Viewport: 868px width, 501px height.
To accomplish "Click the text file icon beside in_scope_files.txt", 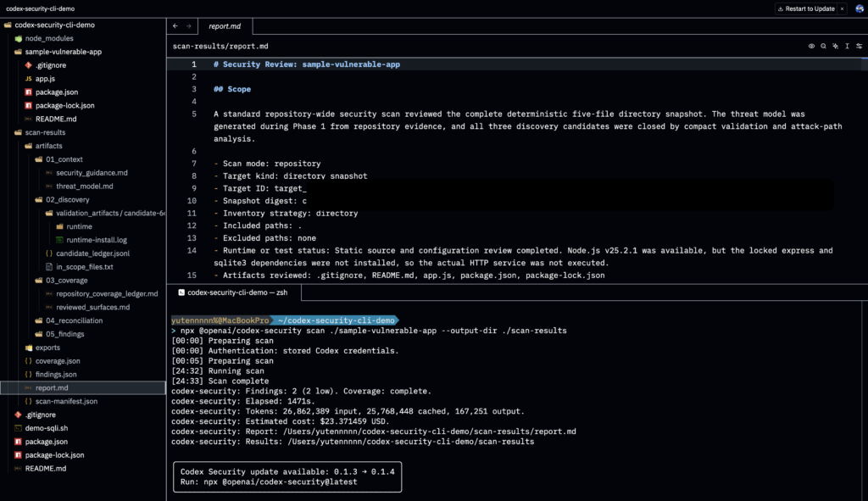I will click(48, 267).
